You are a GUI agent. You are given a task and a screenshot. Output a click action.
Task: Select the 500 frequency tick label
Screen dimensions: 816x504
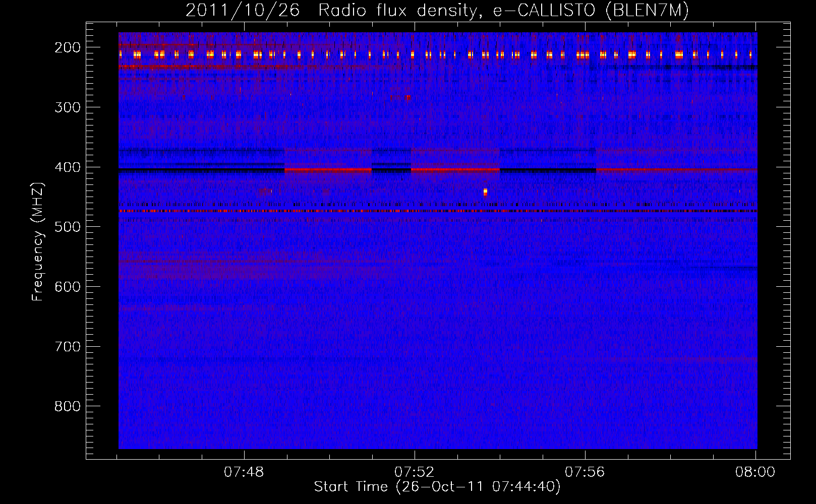68,227
